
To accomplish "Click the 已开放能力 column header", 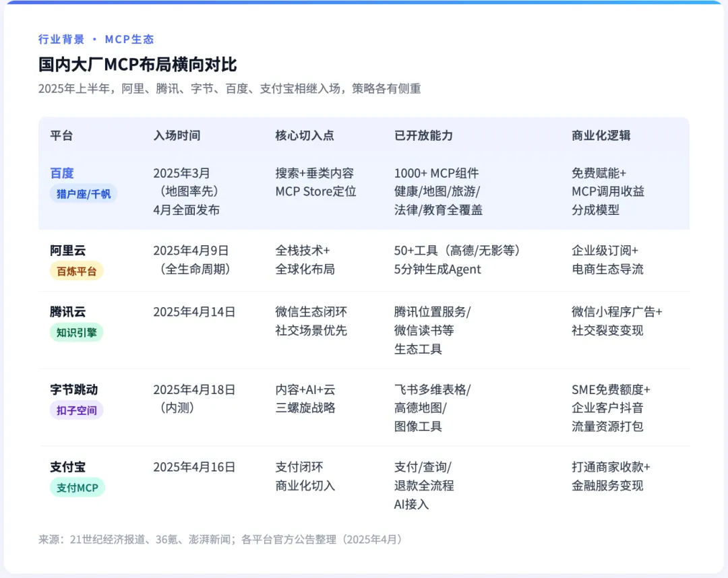I will 423,135.
